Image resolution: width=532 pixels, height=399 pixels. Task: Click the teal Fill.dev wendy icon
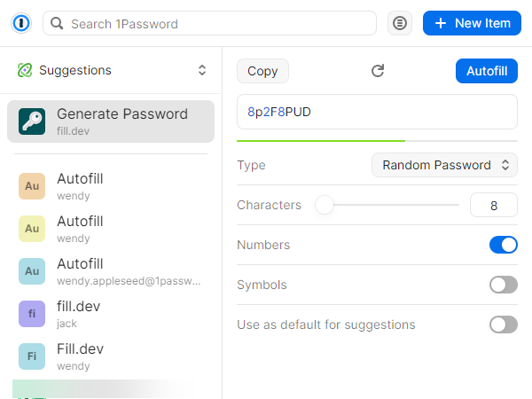pos(32,356)
